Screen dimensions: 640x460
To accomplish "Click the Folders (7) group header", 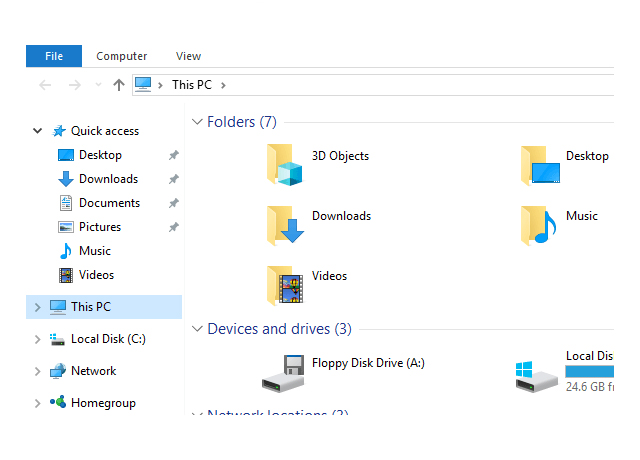I will point(242,122).
